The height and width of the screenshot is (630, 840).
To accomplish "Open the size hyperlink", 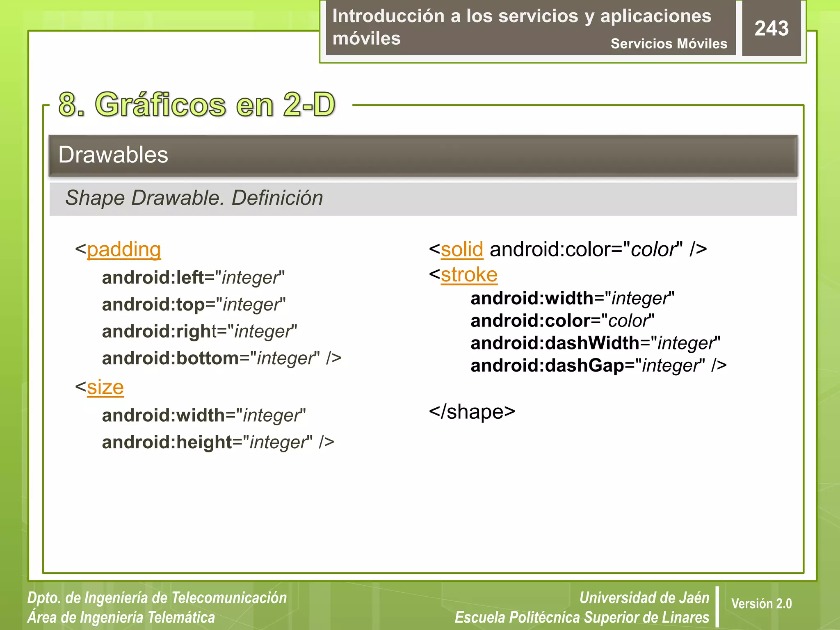I will click(105, 387).
